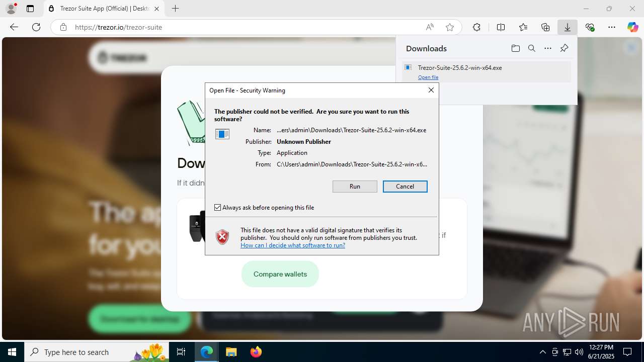Toggle split screen icon
Viewport: 644px width, 362px height.
501,27
